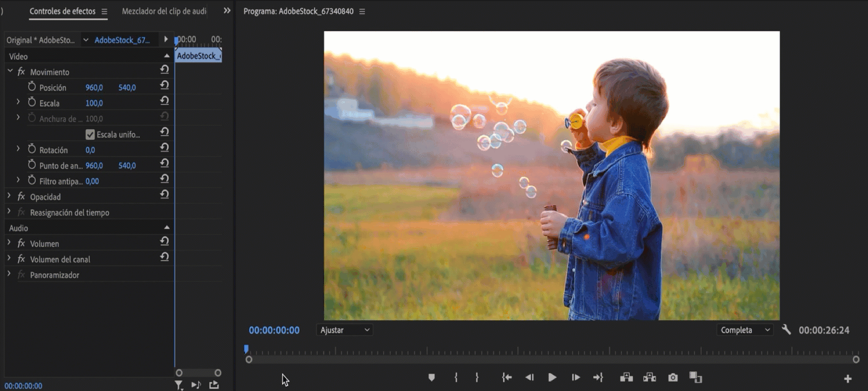
Task: Go to In point
Action: pos(506,378)
